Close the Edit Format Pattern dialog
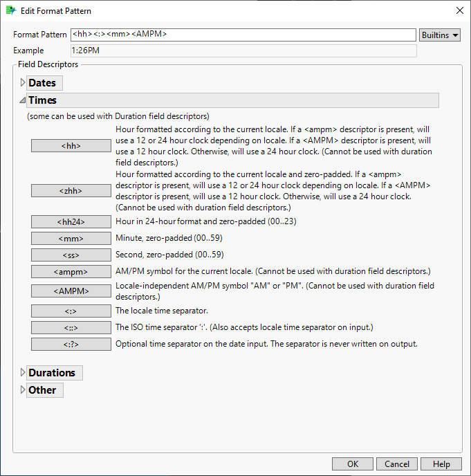The image size is (471, 476). coord(460,10)
